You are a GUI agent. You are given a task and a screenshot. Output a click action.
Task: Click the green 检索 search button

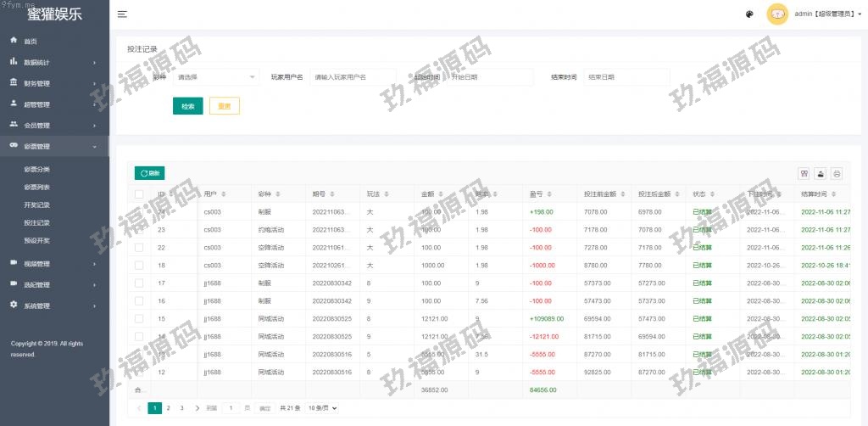point(187,106)
